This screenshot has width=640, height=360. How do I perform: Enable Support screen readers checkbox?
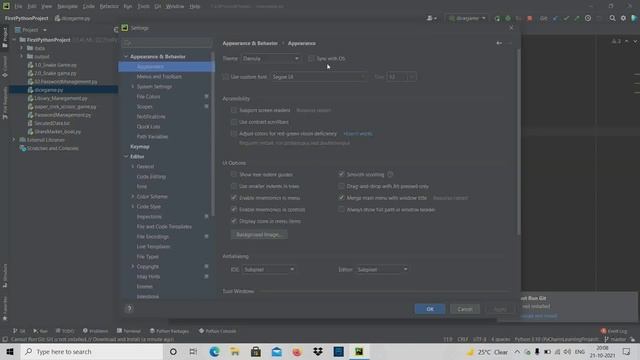(234, 110)
